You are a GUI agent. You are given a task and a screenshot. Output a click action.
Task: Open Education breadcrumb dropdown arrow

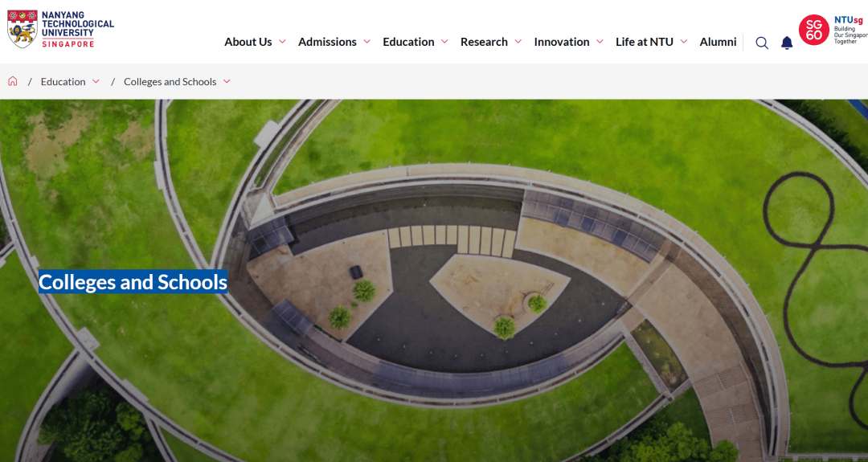click(x=96, y=81)
